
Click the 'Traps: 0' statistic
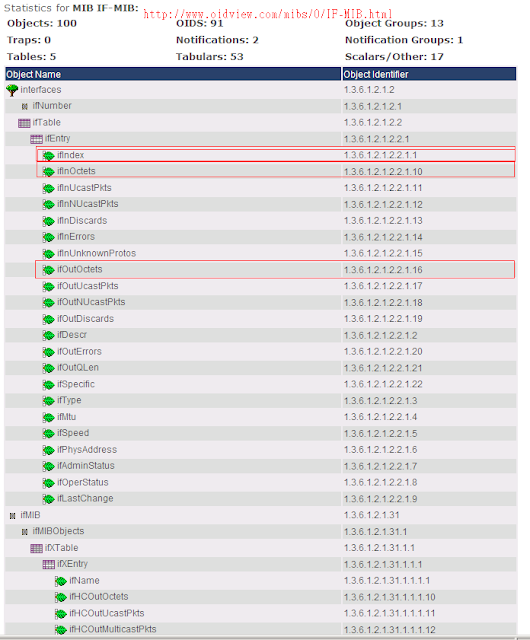click(29, 40)
